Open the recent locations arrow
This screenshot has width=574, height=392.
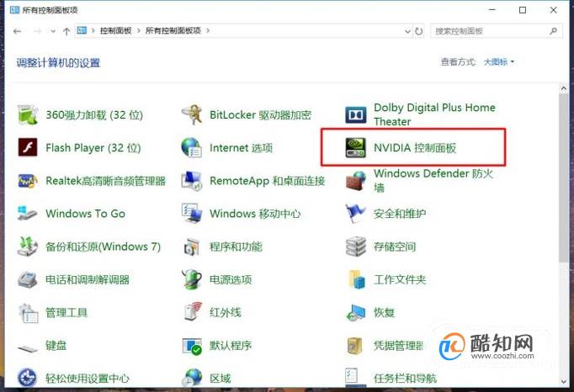click(53, 31)
